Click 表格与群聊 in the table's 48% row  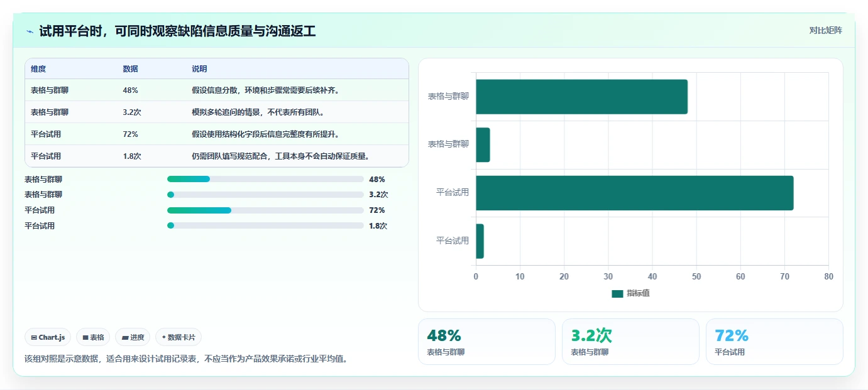50,90
